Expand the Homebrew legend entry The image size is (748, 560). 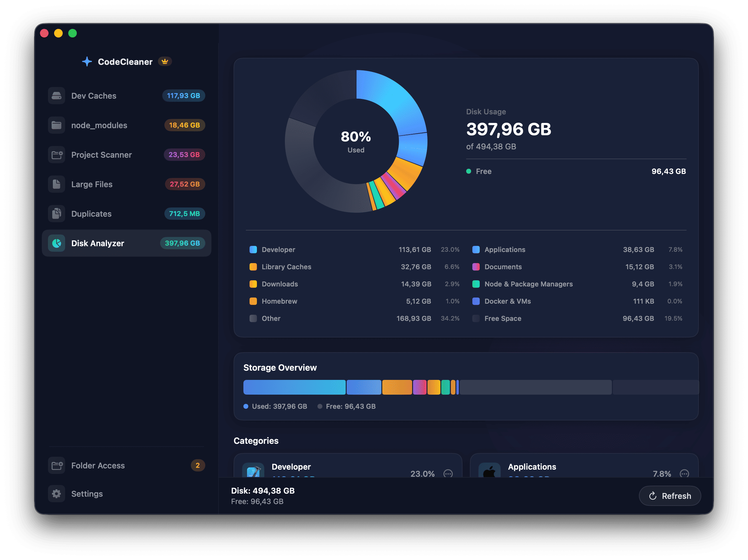[x=279, y=301]
